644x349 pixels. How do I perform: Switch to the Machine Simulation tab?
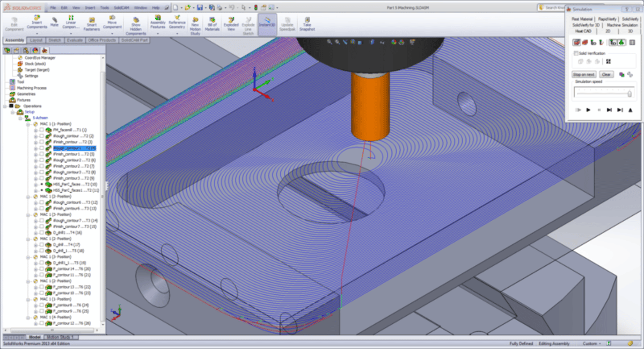621,25
